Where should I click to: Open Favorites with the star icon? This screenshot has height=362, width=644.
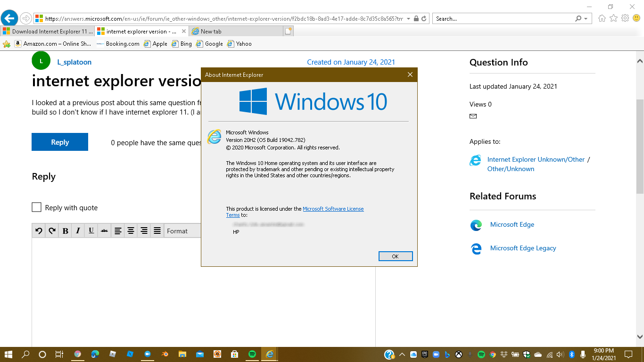(x=613, y=18)
